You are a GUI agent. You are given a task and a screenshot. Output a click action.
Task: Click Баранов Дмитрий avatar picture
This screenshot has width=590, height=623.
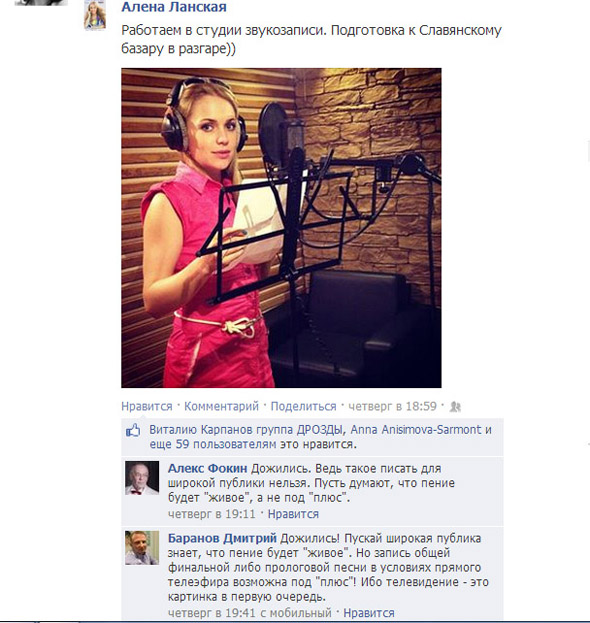pyautogui.click(x=142, y=548)
